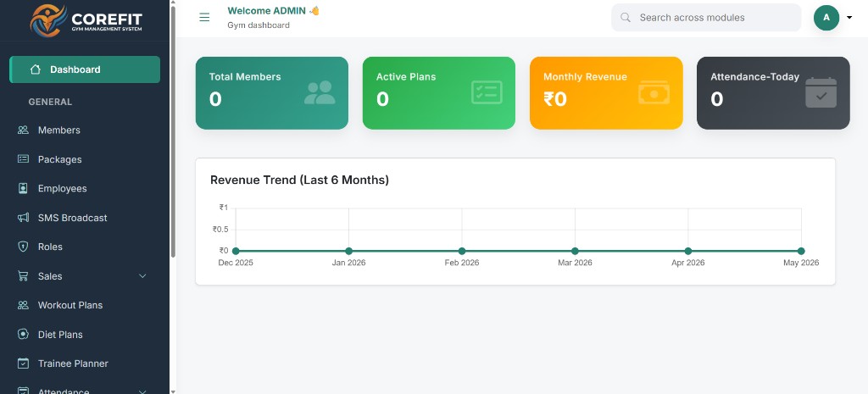
Task: Click the GENERAL section label
Action: click(x=50, y=102)
